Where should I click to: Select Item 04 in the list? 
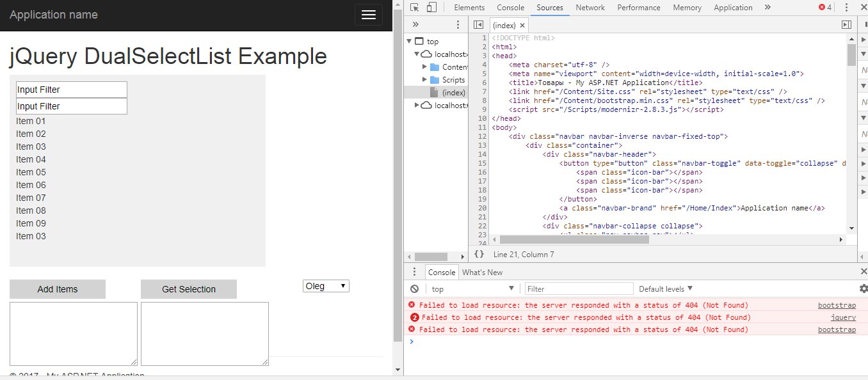pos(31,159)
